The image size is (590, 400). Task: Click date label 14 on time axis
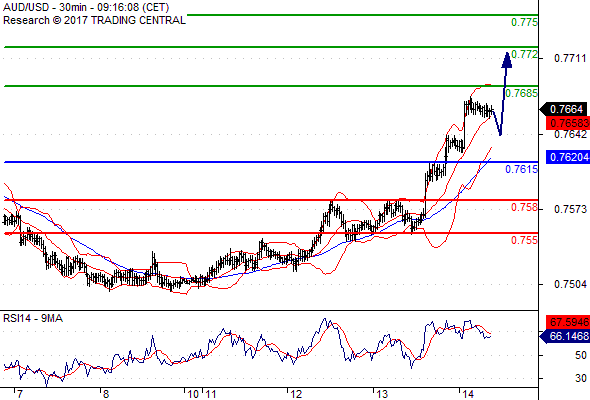(468, 394)
